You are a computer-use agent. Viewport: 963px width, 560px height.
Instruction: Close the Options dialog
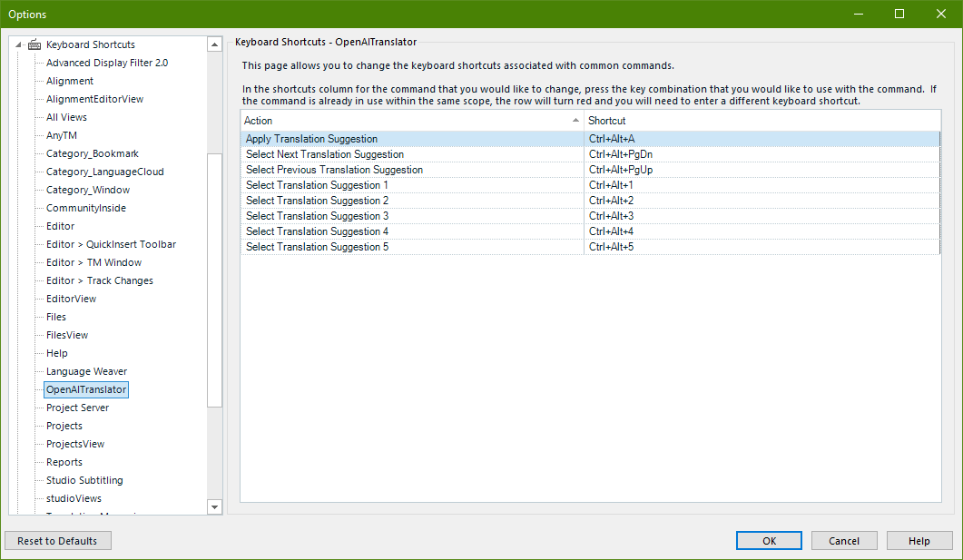941,15
